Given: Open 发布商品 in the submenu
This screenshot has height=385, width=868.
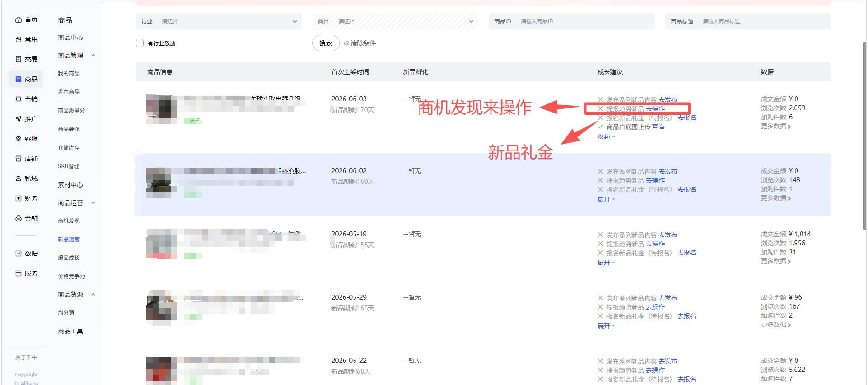Looking at the screenshot, I should point(69,92).
